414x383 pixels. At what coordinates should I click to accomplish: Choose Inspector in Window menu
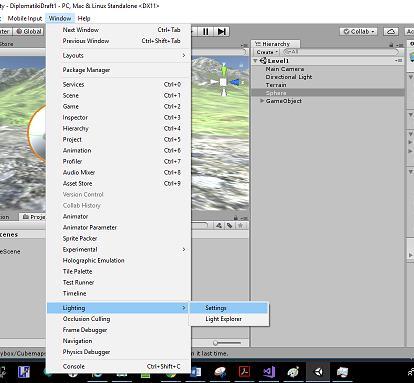coord(119,117)
